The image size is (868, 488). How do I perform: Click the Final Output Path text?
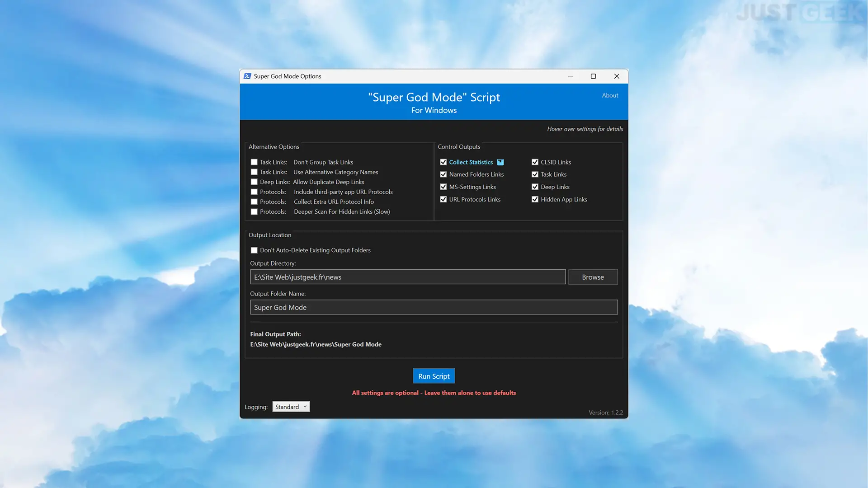pyautogui.click(x=316, y=344)
